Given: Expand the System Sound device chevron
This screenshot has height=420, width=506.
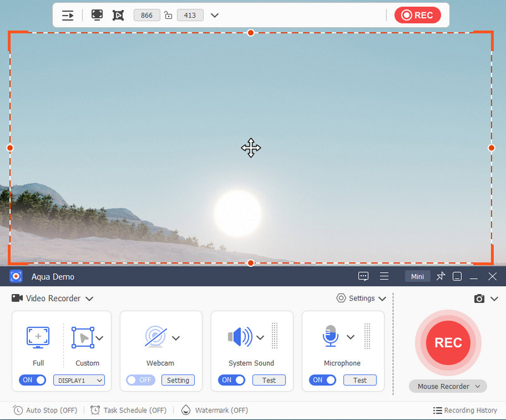Looking at the screenshot, I should click(x=261, y=338).
